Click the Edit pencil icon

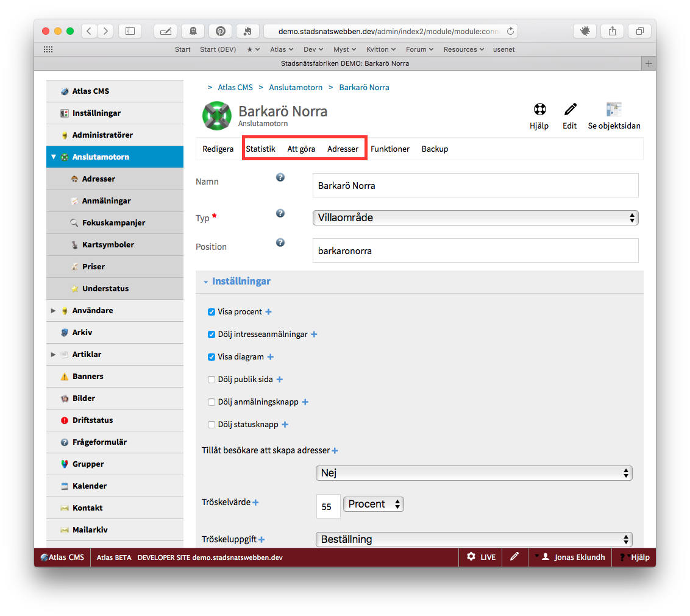(x=570, y=110)
